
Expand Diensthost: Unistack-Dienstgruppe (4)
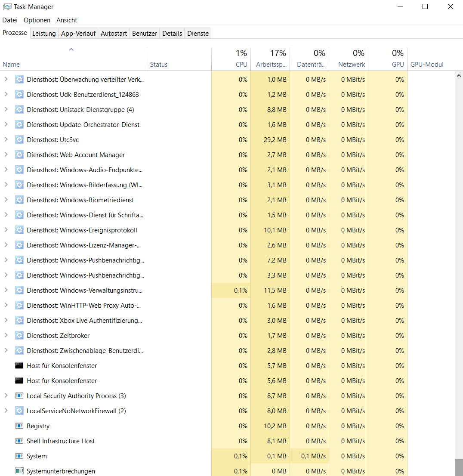6,109
